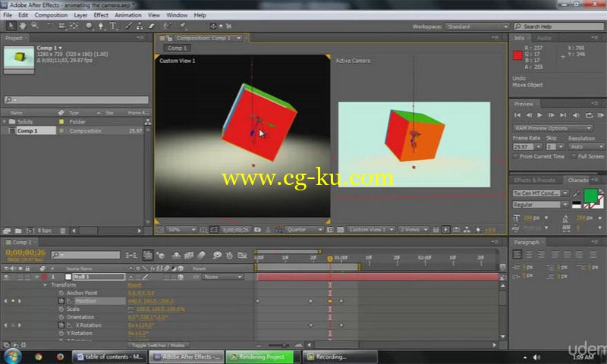Open the Effect menu

(x=101, y=15)
